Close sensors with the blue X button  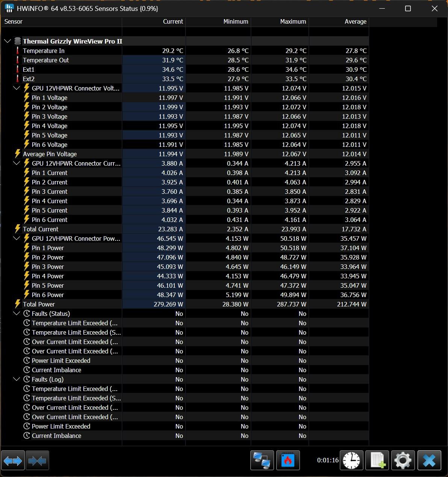click(x=429, y=460)
